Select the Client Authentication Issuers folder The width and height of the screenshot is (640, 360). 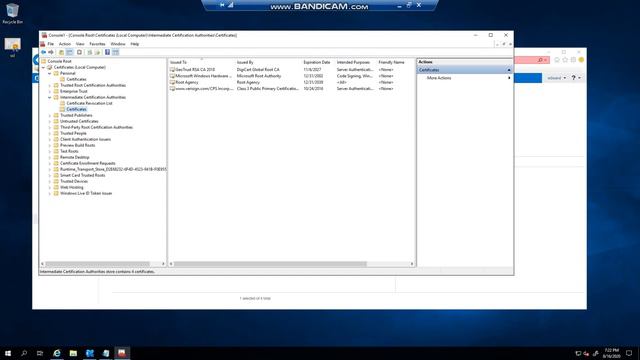coord(85,140)
